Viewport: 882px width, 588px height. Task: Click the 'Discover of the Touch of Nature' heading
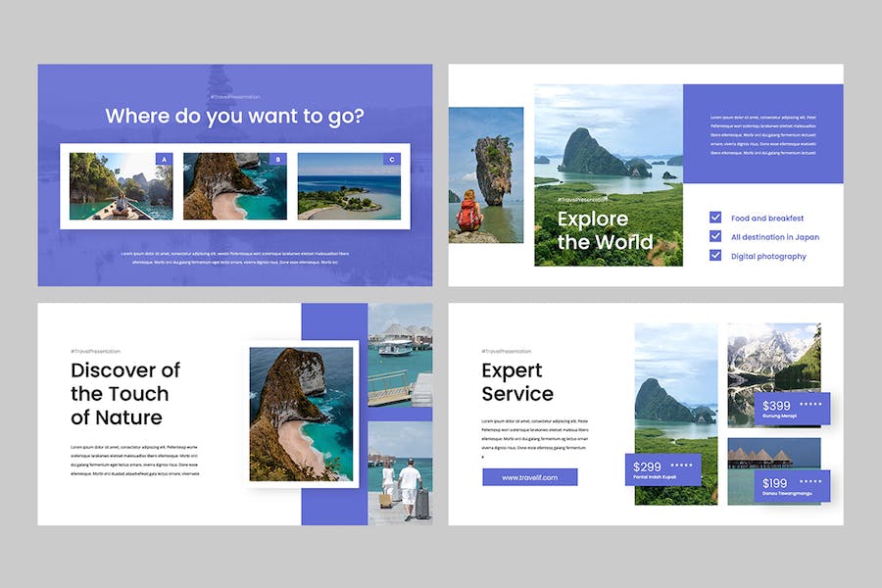(125, 393)
